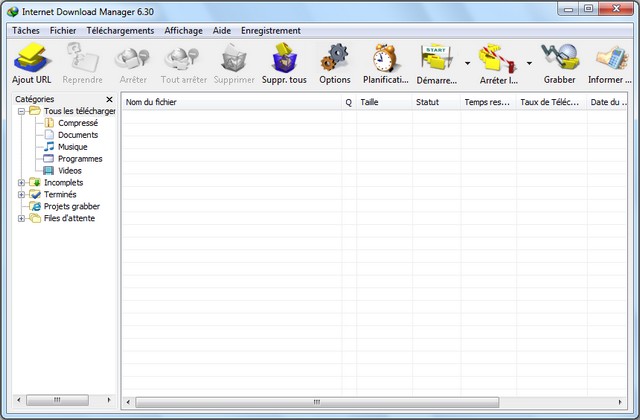Expand the Files d'attente tree node
The width and height of the screenshot is (640, 420).
[x=22, y=218]
